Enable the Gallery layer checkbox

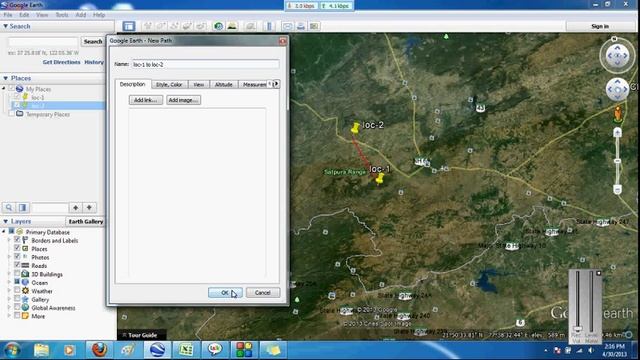[x=17, y=299]
